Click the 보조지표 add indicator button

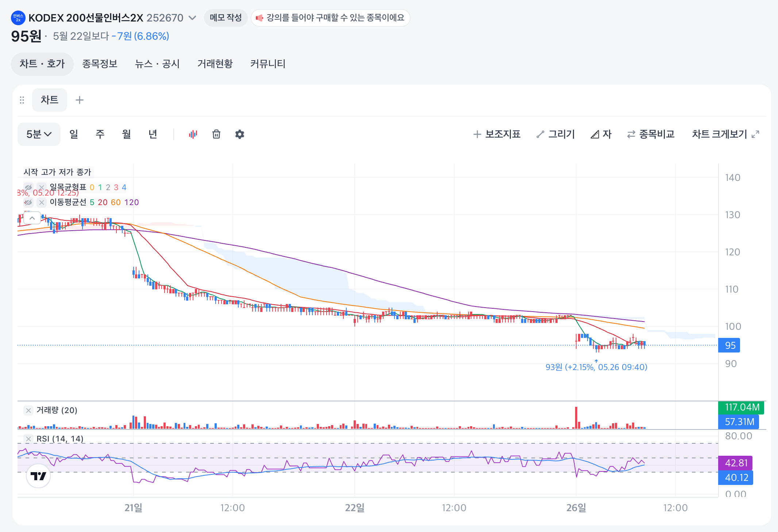(x=497, y=134)
